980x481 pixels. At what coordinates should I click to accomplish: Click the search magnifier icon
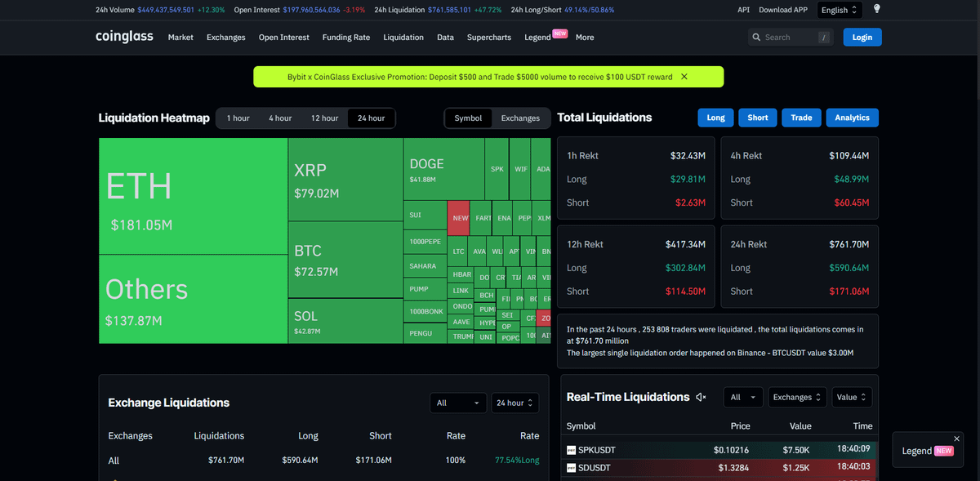pyautogui.click(x=756, y=37)
